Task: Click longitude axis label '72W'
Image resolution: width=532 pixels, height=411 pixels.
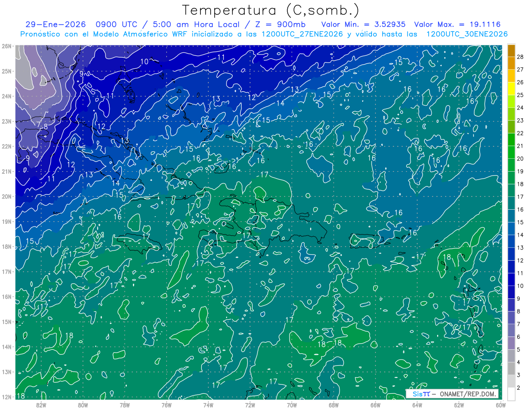Action: [x=250, y=404]
